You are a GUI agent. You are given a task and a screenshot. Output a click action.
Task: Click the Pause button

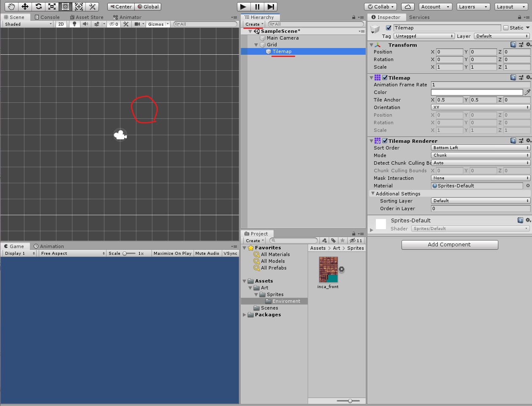257,6
